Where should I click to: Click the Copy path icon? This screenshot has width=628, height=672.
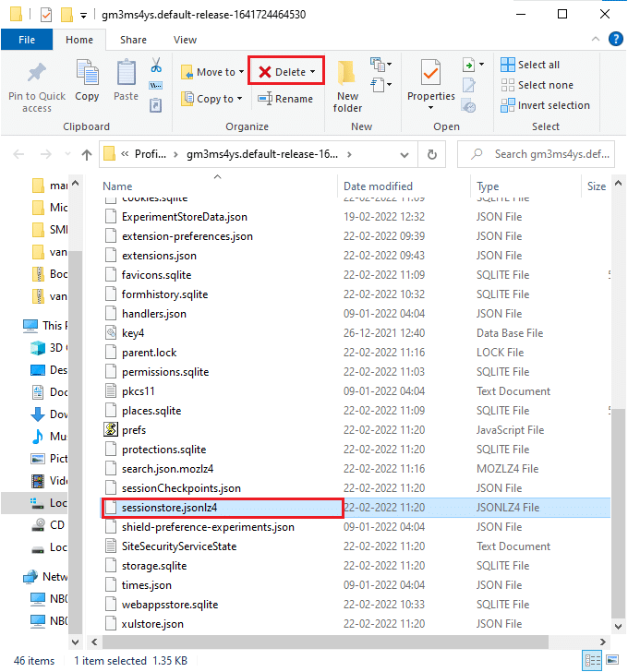click(x=155, y=86)
